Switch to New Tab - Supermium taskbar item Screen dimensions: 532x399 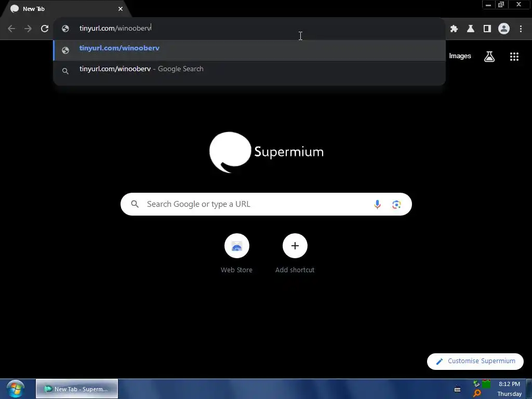click(77, 389)
